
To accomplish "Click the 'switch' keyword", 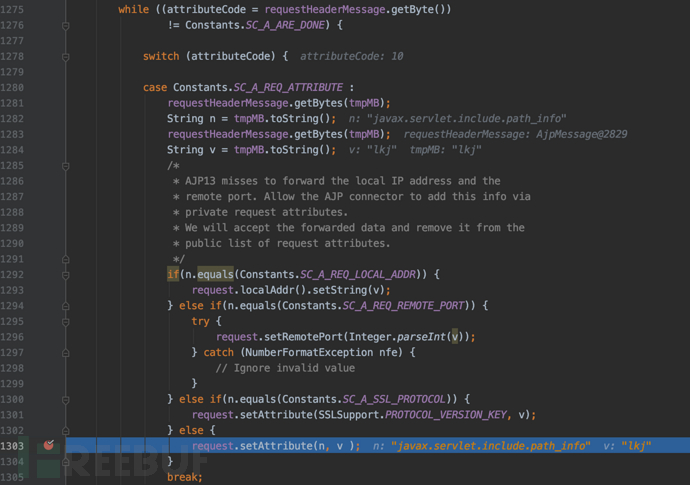I will click(161, 56).
